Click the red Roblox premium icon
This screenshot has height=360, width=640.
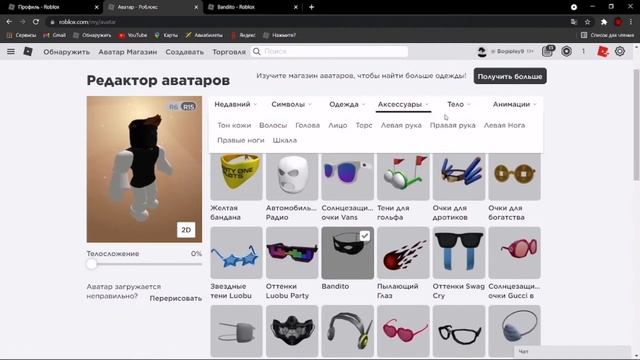pyautogui.click(x=603, y=51)
